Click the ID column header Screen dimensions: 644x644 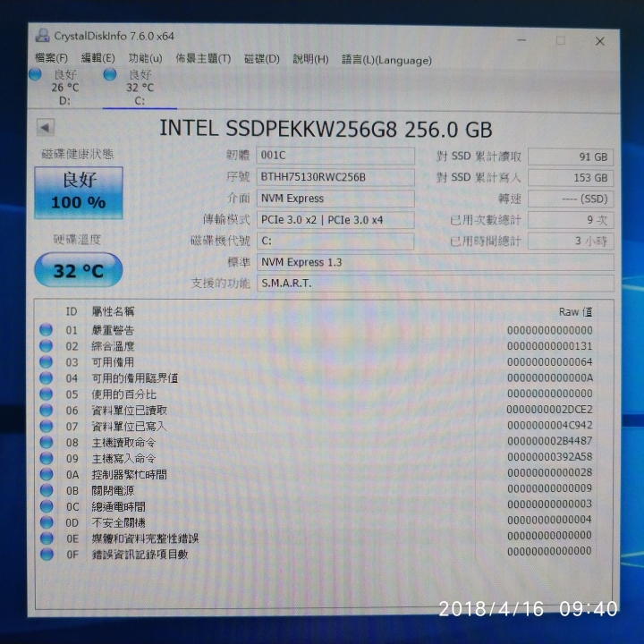[72, 312]
